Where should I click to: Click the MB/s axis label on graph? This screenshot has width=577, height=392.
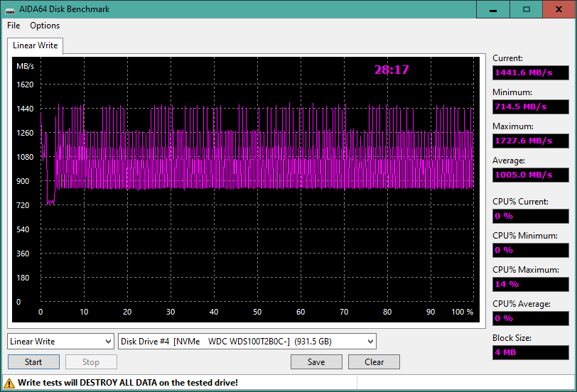click(25, 66)
